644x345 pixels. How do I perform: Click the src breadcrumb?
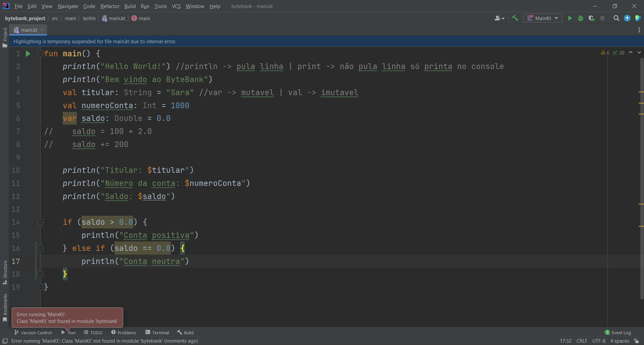(55, 18)
